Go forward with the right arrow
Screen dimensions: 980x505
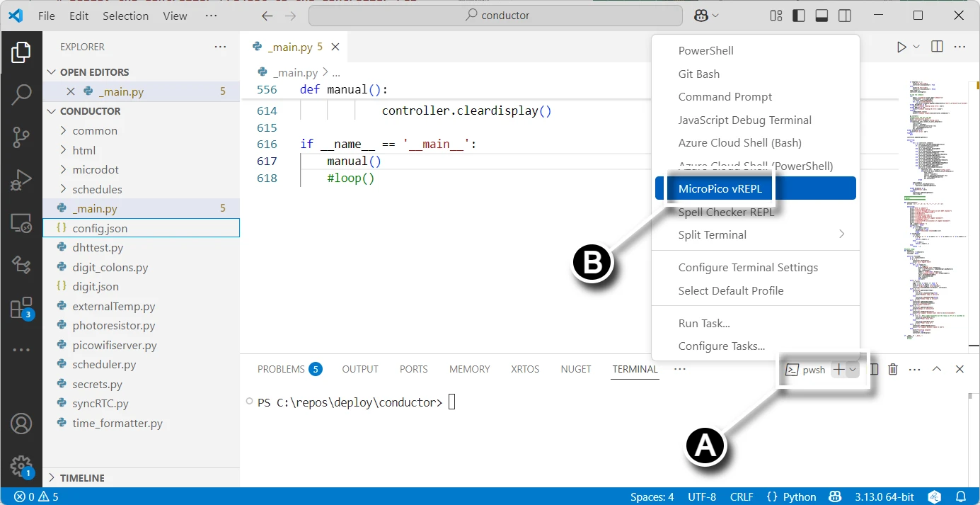click(x=290, y=16)
